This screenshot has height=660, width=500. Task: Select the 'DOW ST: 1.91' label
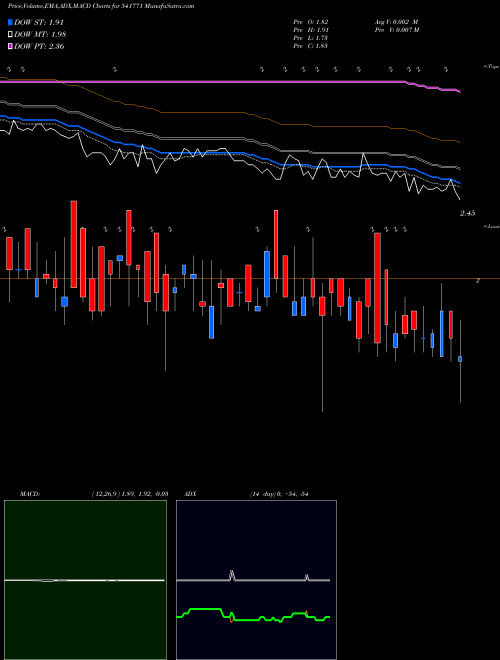click(39, 22)
